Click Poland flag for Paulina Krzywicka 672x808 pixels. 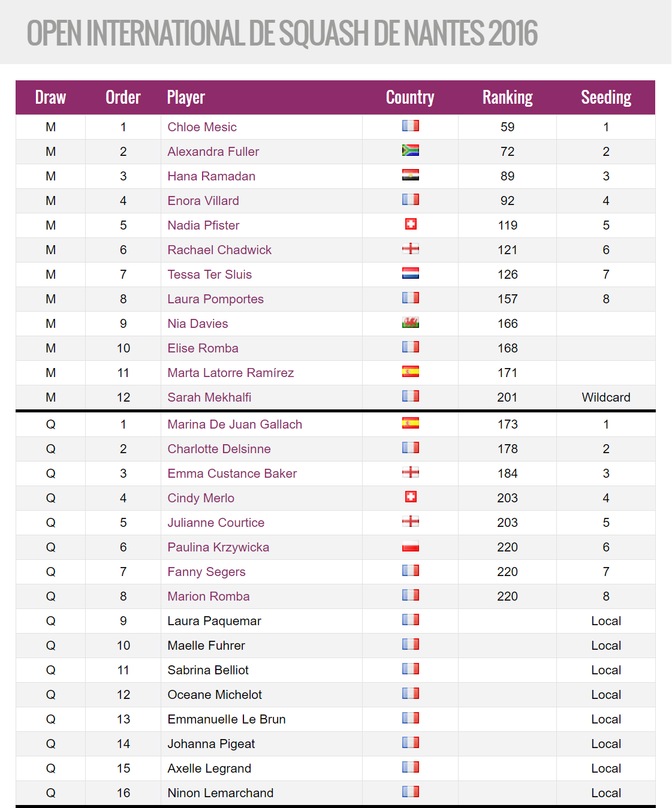click(x=411, y=546)
